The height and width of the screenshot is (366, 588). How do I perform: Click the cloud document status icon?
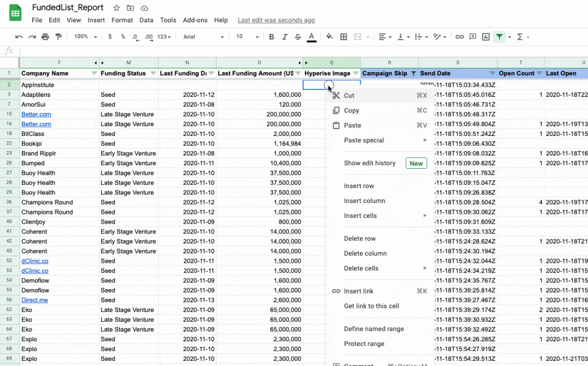(x=144, y=8)
